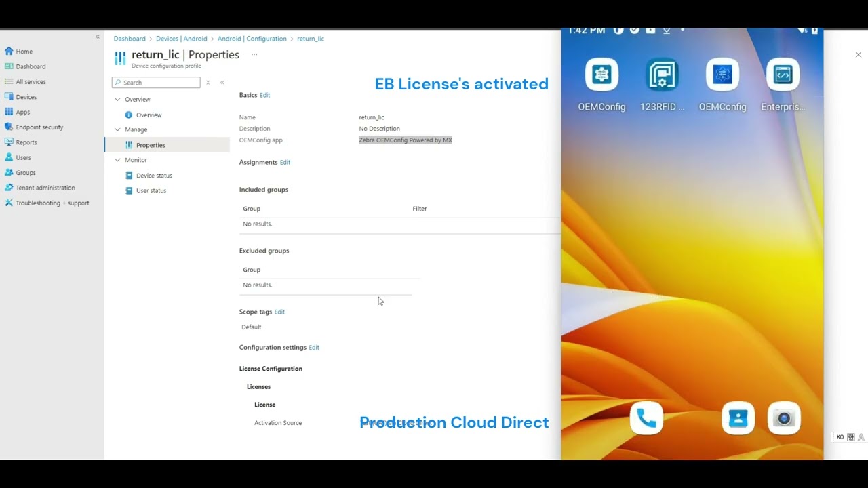
Task: Collapse the Overview section in profile navigation
Action: [117, 99]
